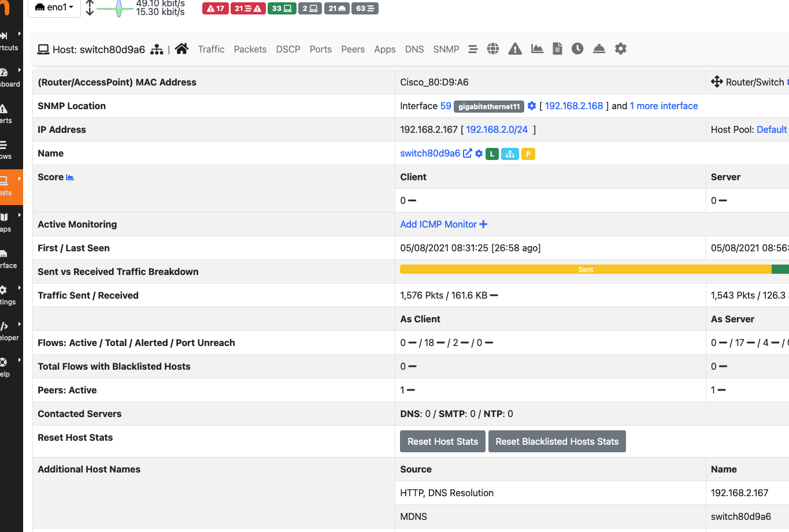Open the Peers tab

tap(353, 49)
